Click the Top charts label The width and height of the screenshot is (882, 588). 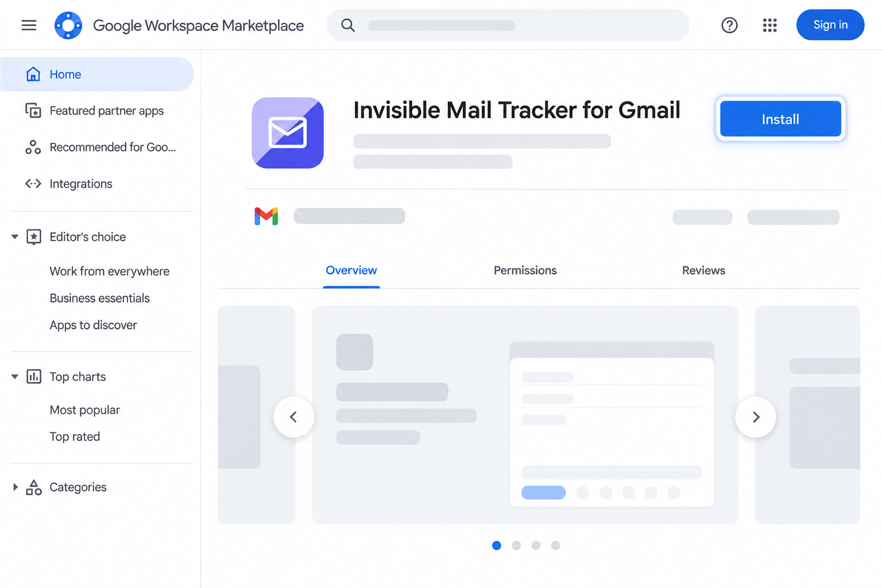78,377
